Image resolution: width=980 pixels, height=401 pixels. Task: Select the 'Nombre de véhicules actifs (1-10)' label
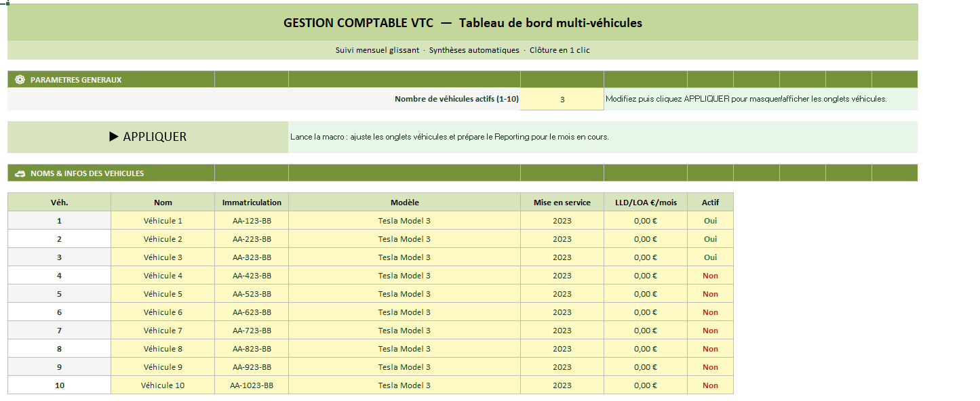coord(456,99)
